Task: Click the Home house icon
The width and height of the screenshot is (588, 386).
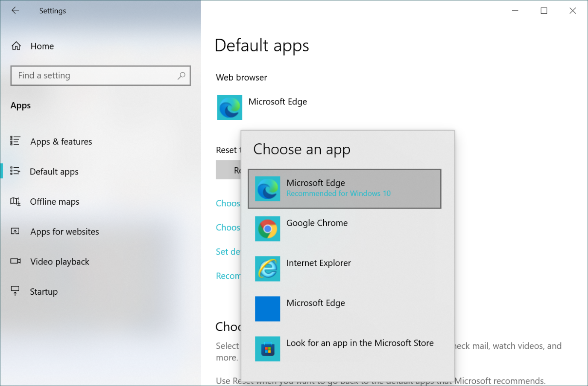Action: (x=16, y=46)
